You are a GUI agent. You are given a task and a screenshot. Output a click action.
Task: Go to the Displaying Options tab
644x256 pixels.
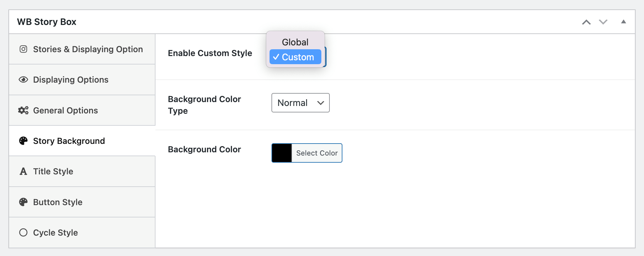(x=71, y=80)
